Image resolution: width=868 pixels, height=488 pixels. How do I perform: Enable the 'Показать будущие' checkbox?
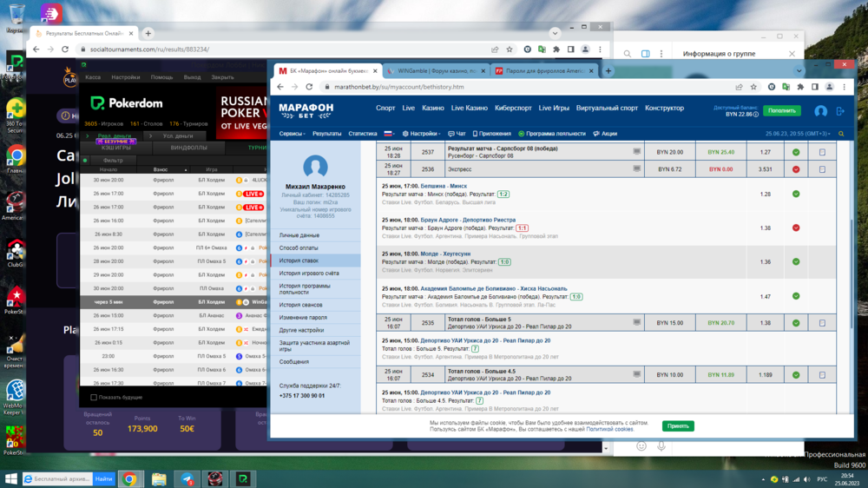(94, 398)
